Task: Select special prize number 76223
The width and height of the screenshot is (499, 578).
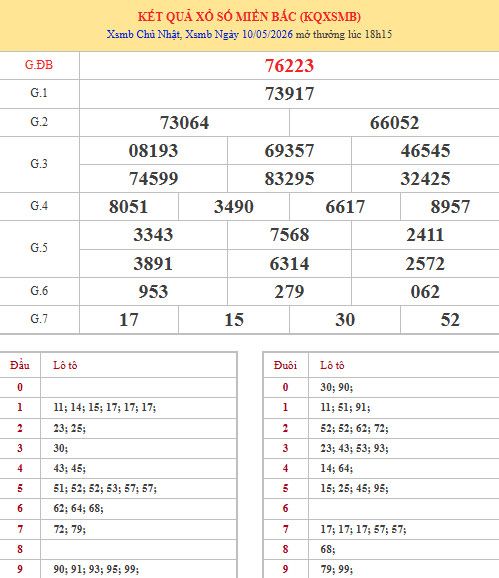Action: tap(289, 66)
